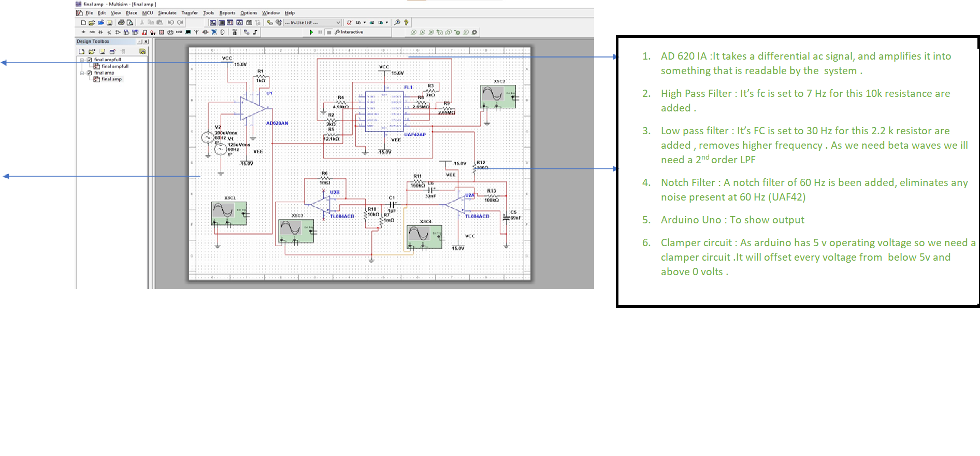This screenshot has height=456, width=980.
Task: Open the MCU menu
Action: pos(148,13)
